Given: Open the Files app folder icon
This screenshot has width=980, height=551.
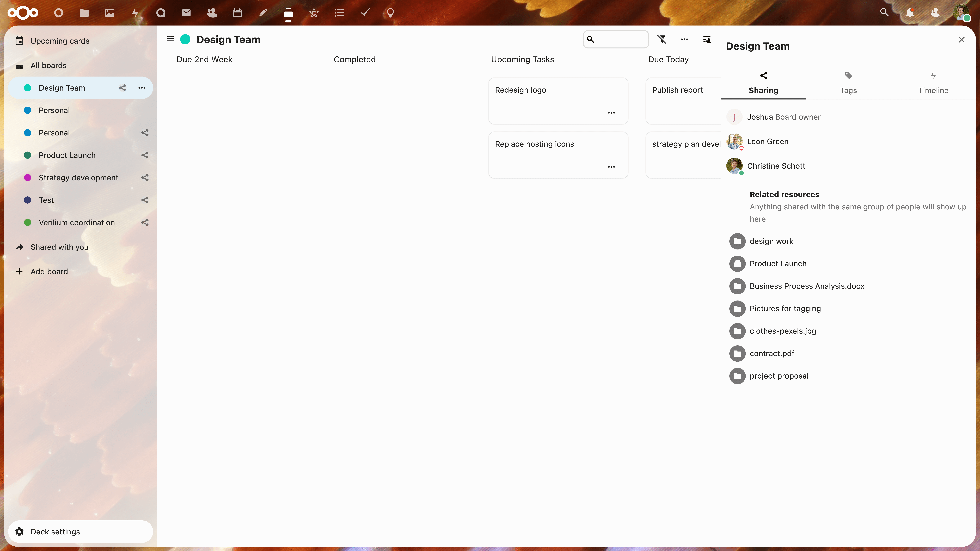Looking at the screenshot, I should [84, 13].
